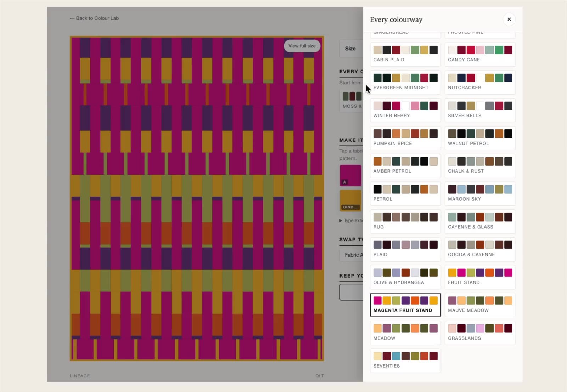Choose the Nutcracker colourway card
Image resolution: width=567 pixels, height=392 pixels.
[480, 82]
